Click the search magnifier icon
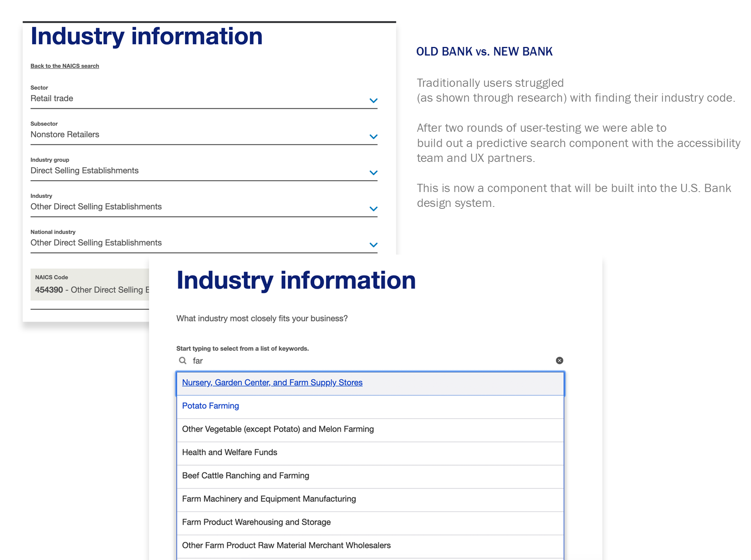 point(183,361)
